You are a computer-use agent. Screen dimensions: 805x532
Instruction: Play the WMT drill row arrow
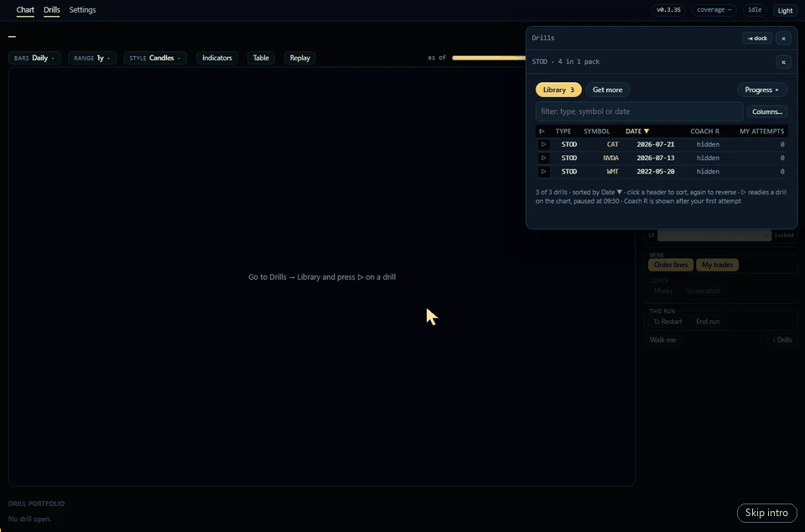[543, 172]
